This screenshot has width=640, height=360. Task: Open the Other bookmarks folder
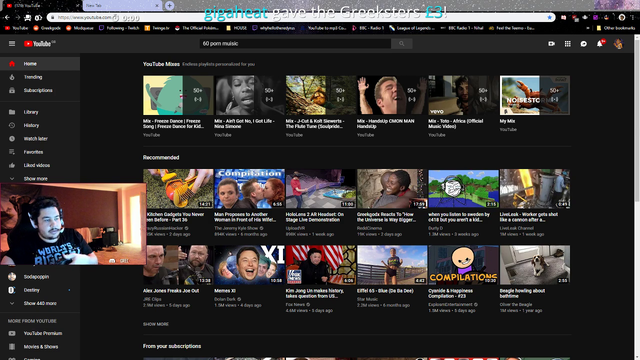(616, 28)
